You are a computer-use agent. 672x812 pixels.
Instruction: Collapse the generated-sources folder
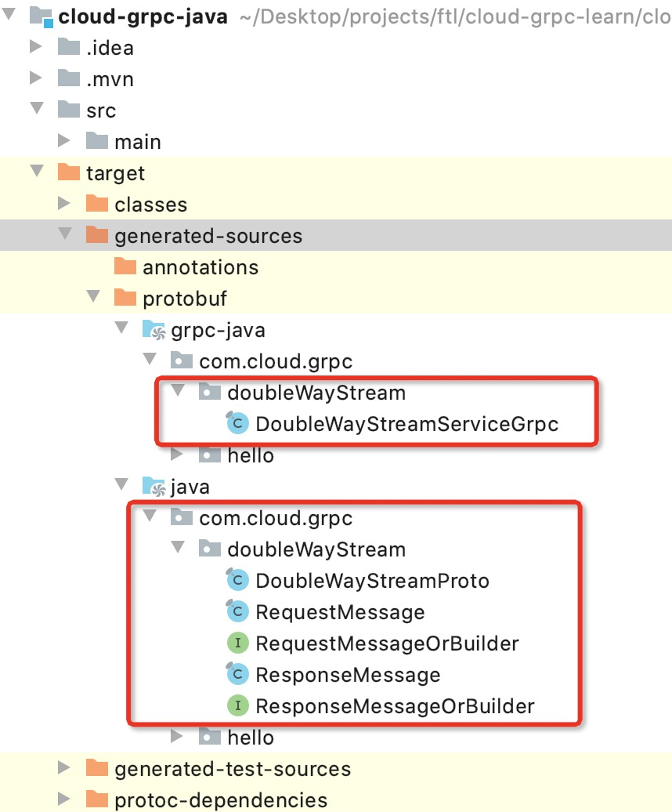[x=65, y=234]
